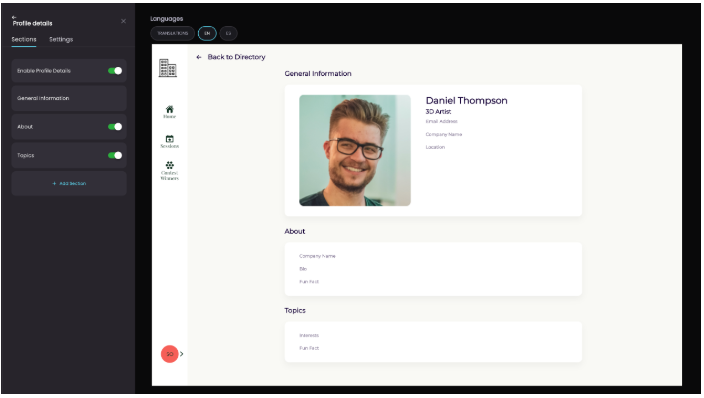The height and width of the screenshot is (398, 704).
Task: Go to Home in preview sidebar
Action: [169, 111]
